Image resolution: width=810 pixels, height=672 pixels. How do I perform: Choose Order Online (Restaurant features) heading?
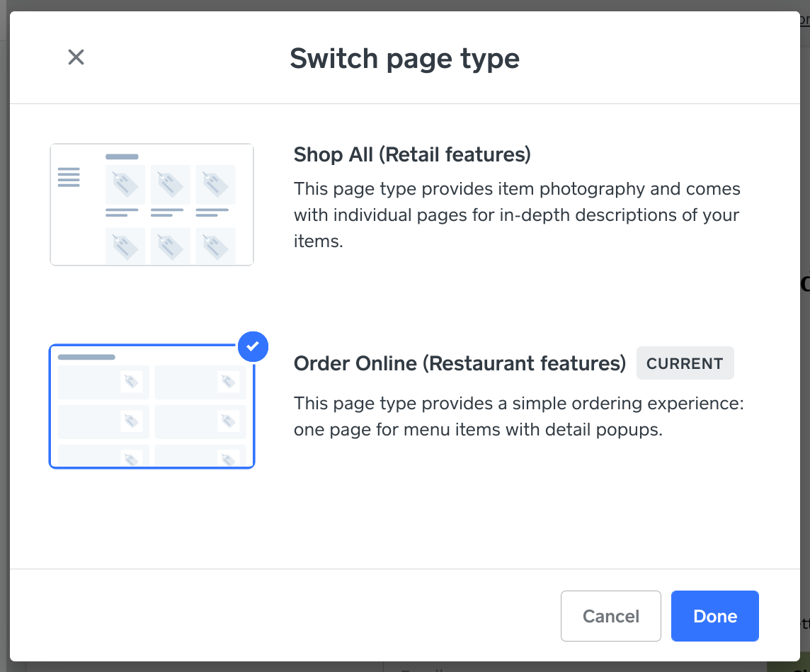(x=460, y=363)
